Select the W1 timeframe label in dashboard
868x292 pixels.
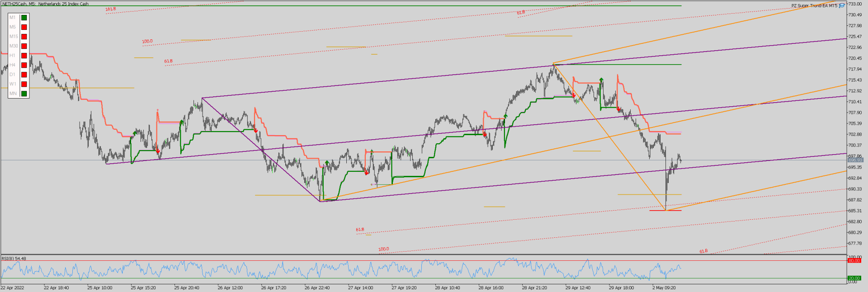(x=13, y=84)
